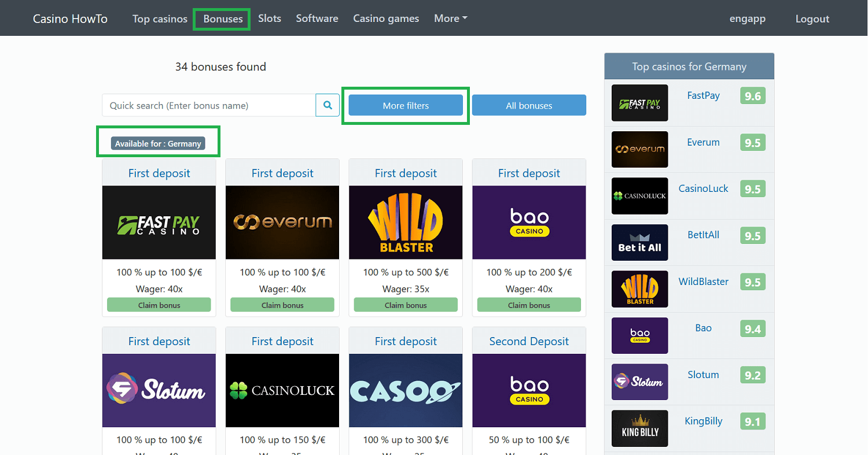Claim bonus for Wild Blaster first deposit

(406, 305)
